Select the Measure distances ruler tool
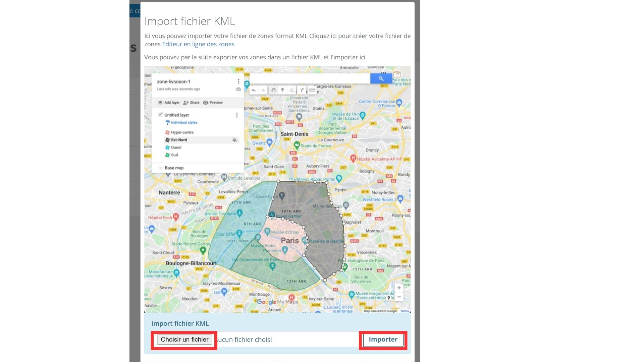 click(x=312, y=90)
